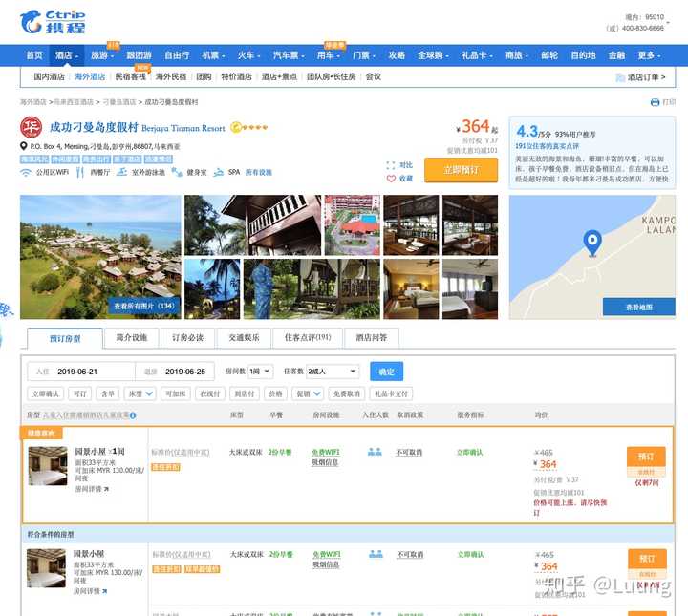Click the 查看所有图片 (134) button
This screenshot has height=616, width=688.
[144, 306]
